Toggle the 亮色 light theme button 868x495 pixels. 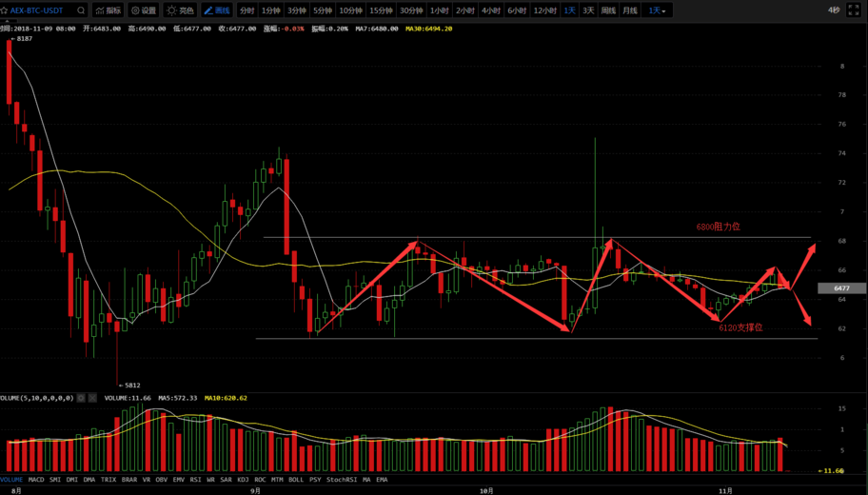[x=181, y=10]
